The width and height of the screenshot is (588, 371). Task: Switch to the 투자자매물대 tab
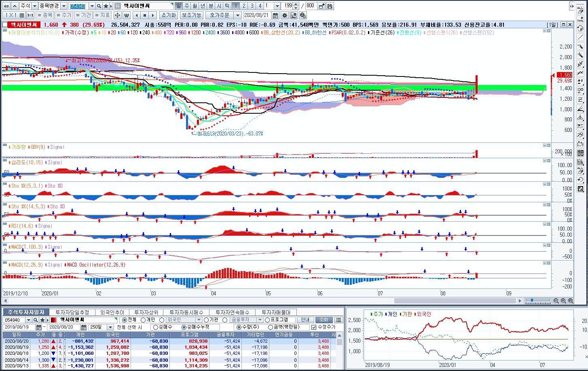click(x=278, y=312)
